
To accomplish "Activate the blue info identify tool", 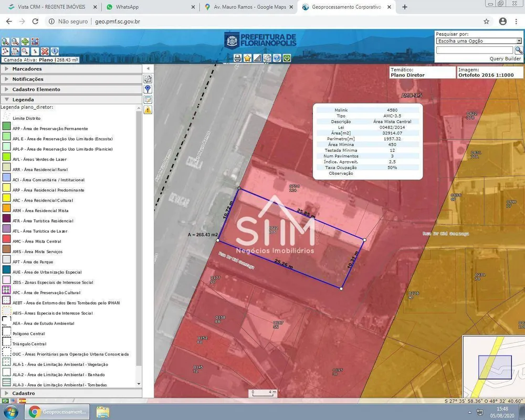I will pyautogui.click(x=55, y=51).
